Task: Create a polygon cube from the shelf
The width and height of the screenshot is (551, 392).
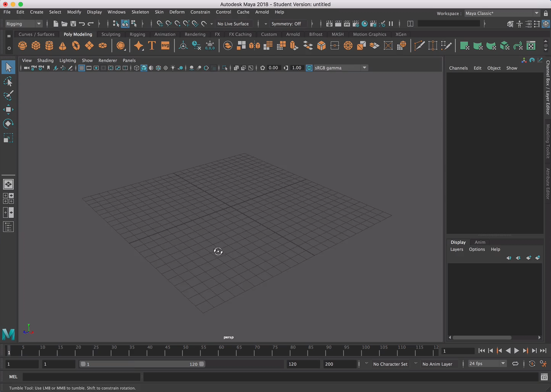Action: [36, 46]
